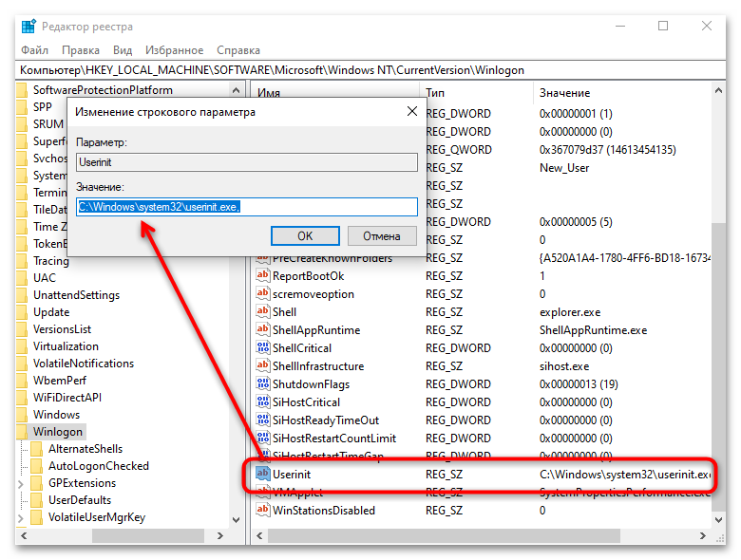The width and height of the screenshot is (741, 560).
Task: Click the WinStationsDisabled string value icon
Action: click(x=263, y=510)
